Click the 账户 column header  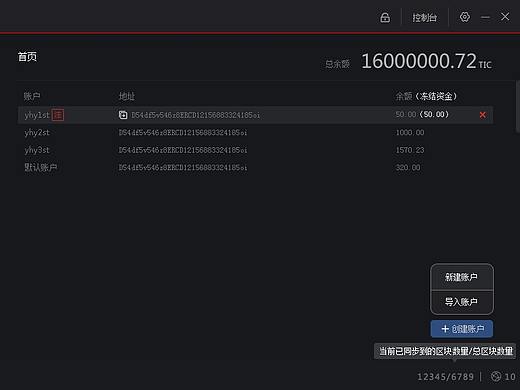32,96
